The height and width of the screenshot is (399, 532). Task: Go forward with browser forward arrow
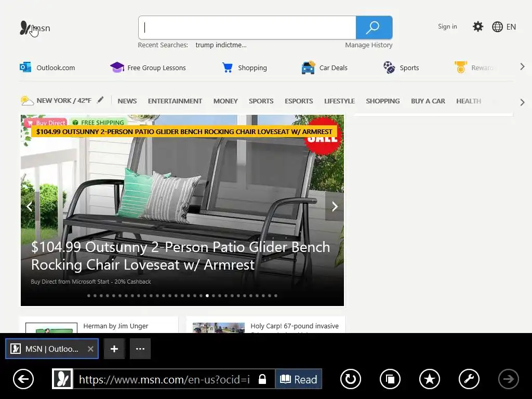coord(508,379)
